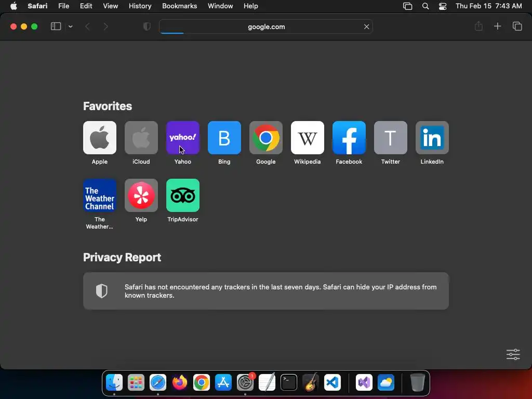Open the Wikipedia favorite tile
This screenshot has height=399, width=532.
coord(308,138)
